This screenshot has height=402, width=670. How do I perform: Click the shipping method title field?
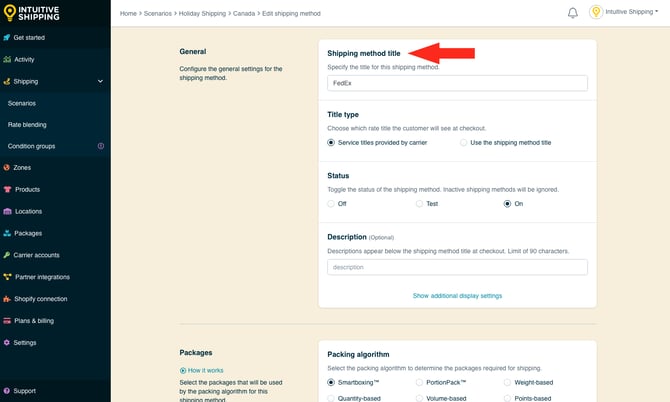point(457,84)
